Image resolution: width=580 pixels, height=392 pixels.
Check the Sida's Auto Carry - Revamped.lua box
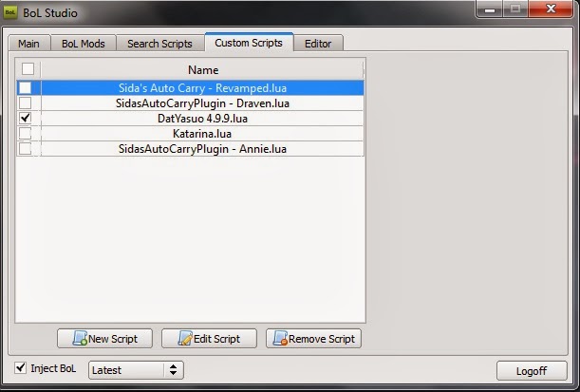click(x=25, y=87)
